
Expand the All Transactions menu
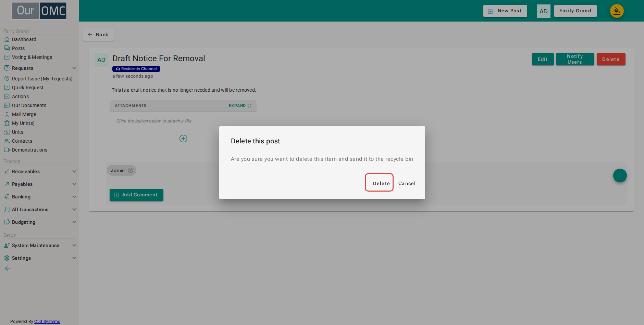[x=39, y=209]
